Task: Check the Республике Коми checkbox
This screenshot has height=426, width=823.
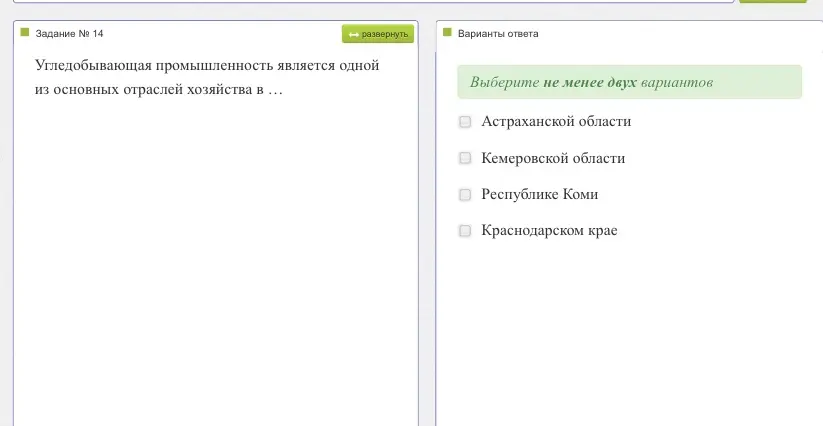Action: coord(465,195)
